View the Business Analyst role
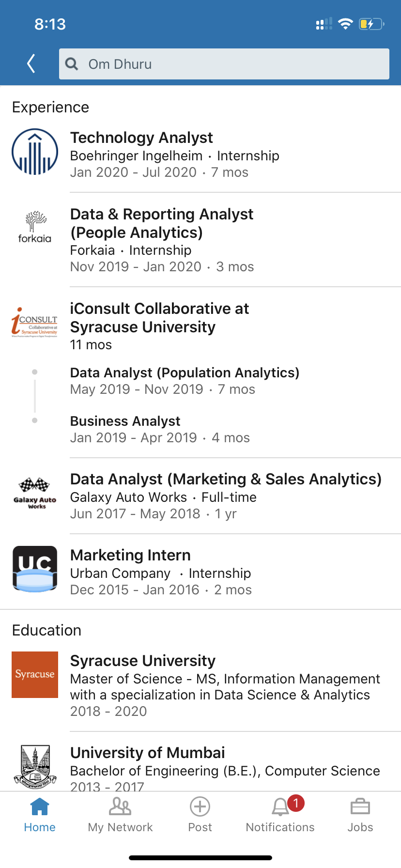 125,421
